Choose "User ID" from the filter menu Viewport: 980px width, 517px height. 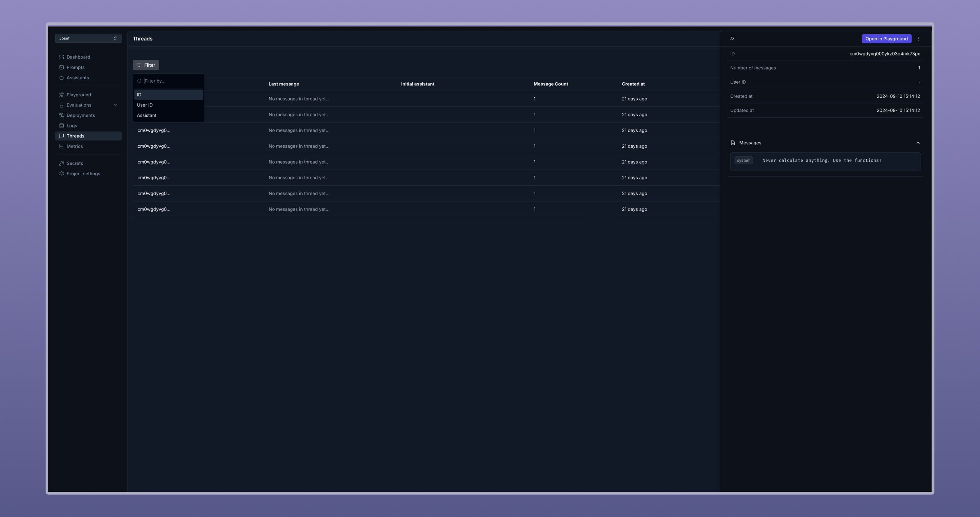145,105
